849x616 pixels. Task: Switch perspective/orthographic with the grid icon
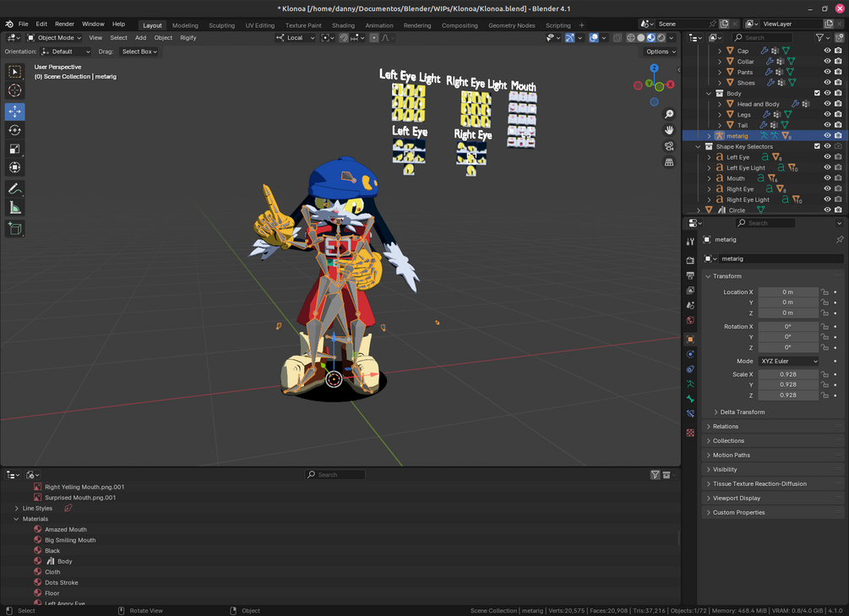coord(669,162)
